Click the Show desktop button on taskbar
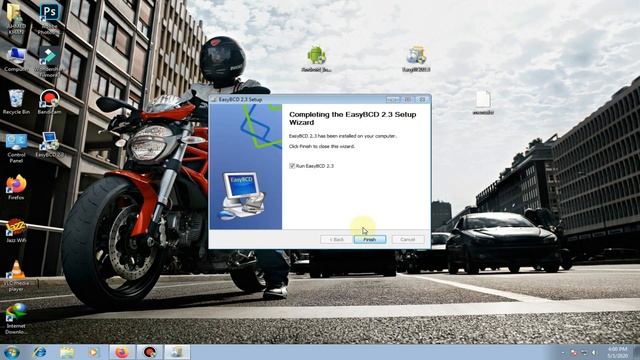640x360 pixels. coord(637,353)
